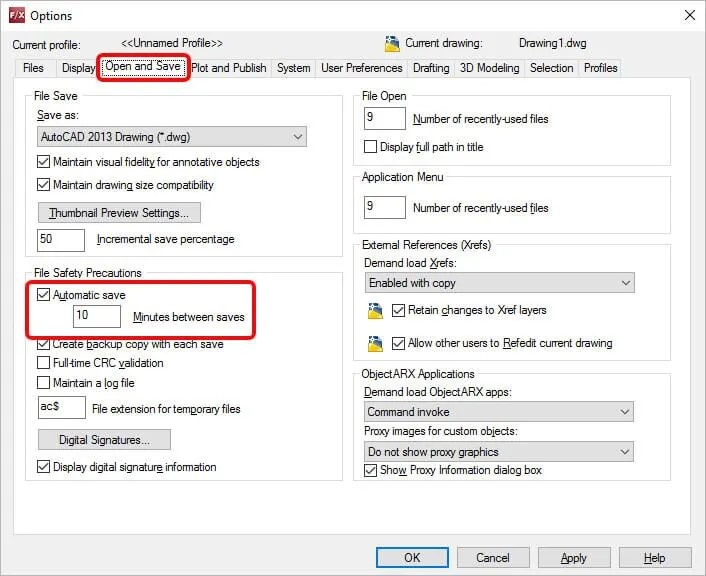Image resolution: width=706 pixels, height=576 pixels.
Task: Click File Open recently-used files number field
Action: [385, 118]
